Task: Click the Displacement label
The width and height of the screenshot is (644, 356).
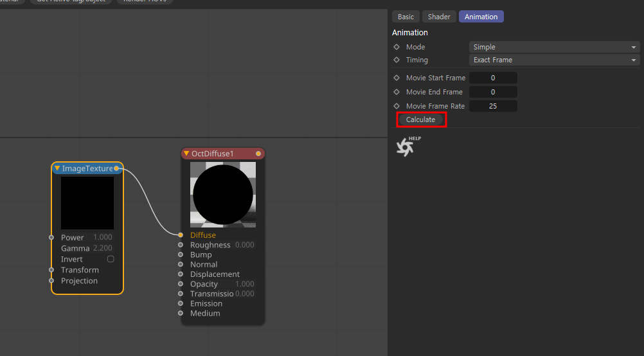Action: tap(215, 274)
